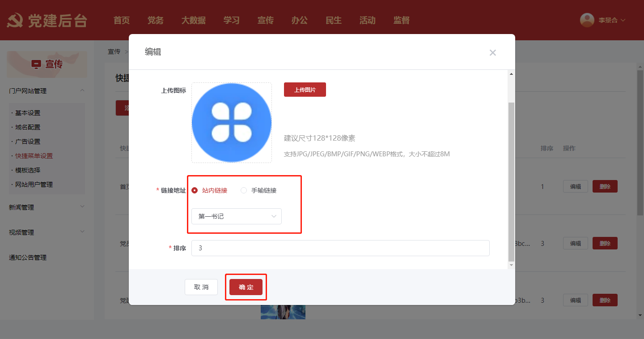The width and height of the screenshot is (644, 339).
Task: Click the user avatar for 李景合
Action: click(x=587, y=20)
